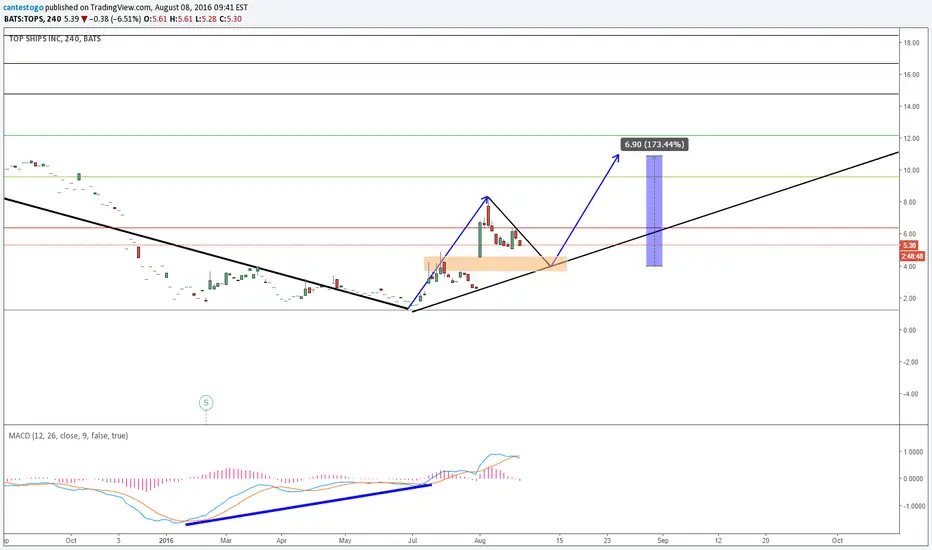Click the TOP SHIPS INC, 240, BATS legend
Screen dimensions: 932x550
(x=55, y=39)
